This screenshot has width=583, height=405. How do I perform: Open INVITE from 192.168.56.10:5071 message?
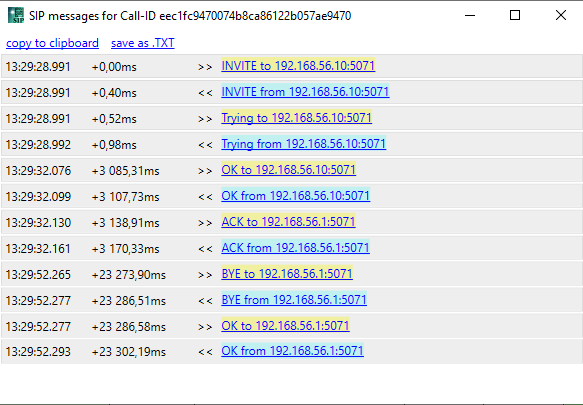305,92
